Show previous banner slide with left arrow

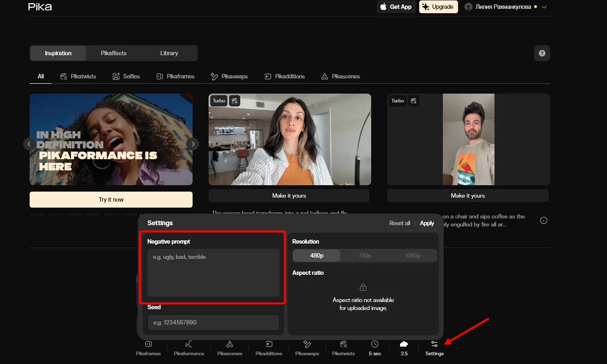[29, 144]
